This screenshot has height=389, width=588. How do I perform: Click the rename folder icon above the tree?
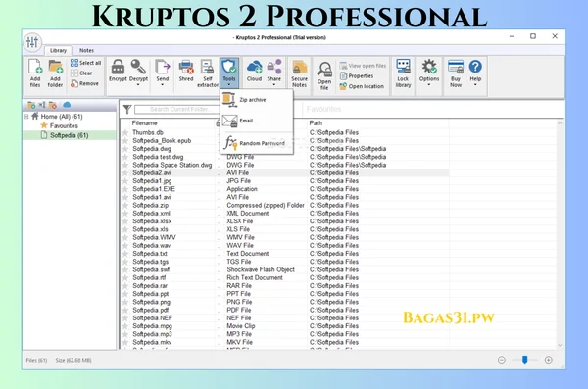(x=42, y=105)
